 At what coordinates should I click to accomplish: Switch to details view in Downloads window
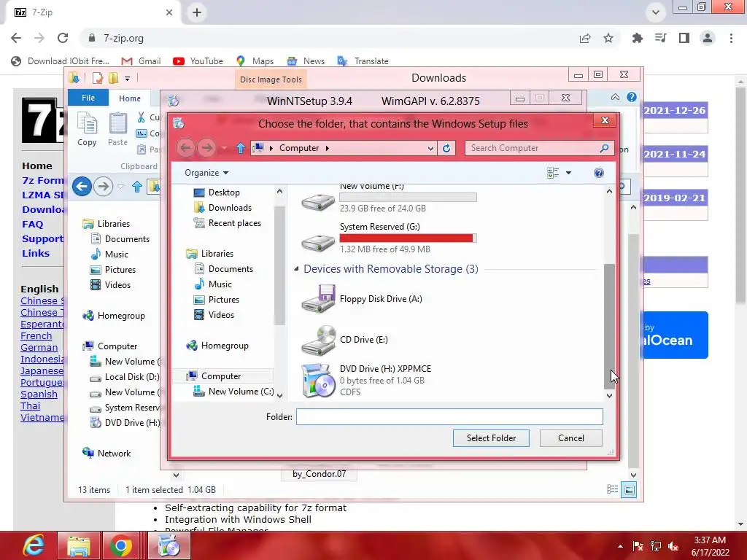pyautogui.click(x=613, y=489)
